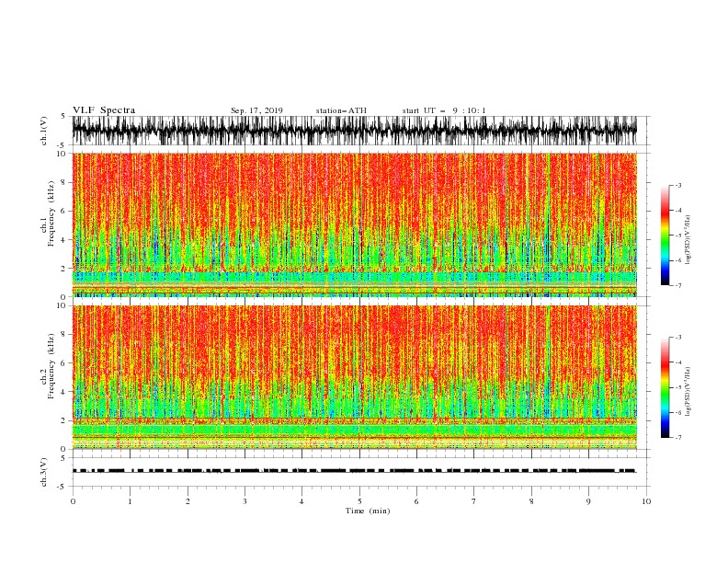Screen dimensions: 728x563
Task: Click the log(PSD) label next to ch.1 colorbar
Action: (688, 240)
